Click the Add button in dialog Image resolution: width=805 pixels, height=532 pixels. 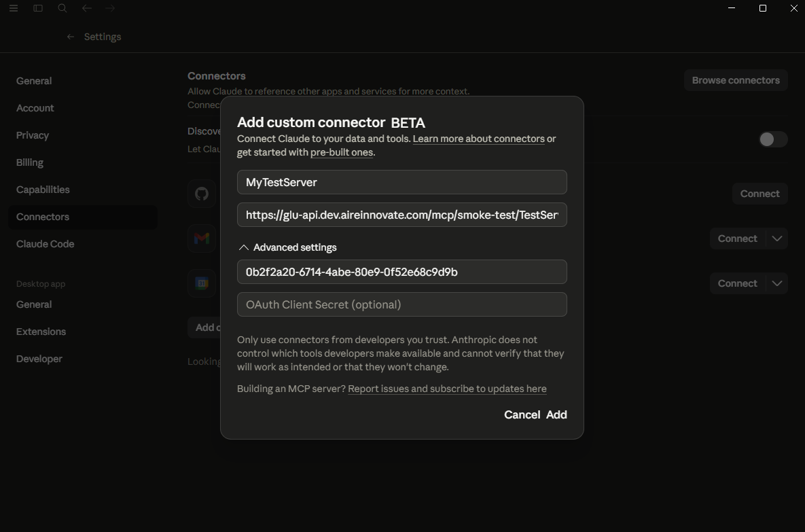click(x=556, y=415)
